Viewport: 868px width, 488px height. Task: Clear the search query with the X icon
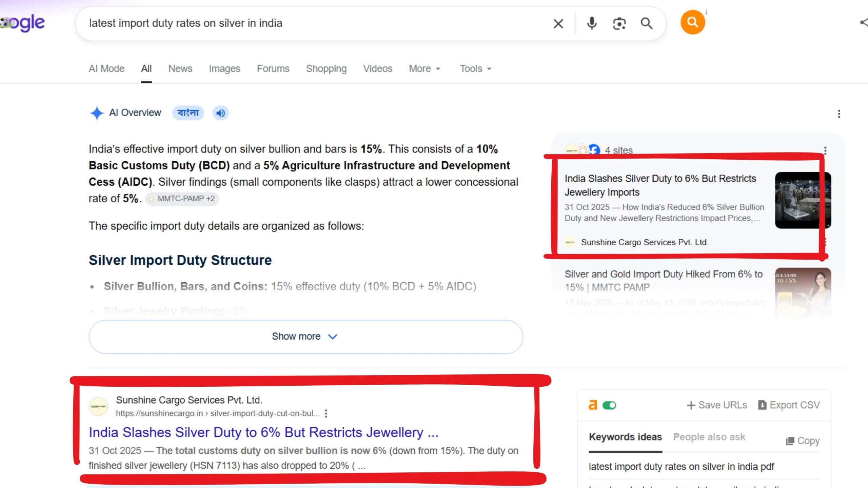558,24
